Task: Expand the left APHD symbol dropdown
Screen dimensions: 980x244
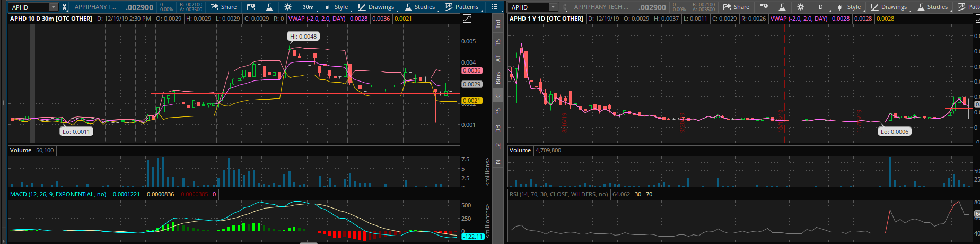Action: 53,7
